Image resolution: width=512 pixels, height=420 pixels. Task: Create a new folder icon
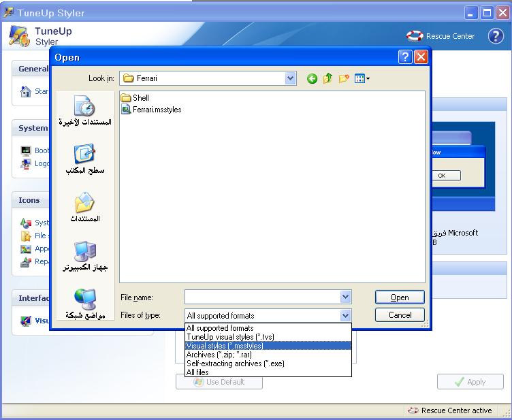(344, 78)
